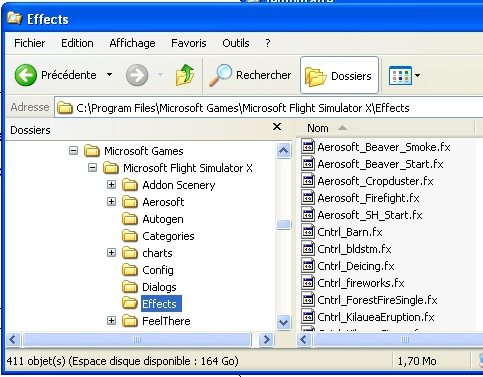Click the green Précédente back arrow icon
The height and width of the screenshot is (377, 483).
pyautogui.click(x=26, y=75)
